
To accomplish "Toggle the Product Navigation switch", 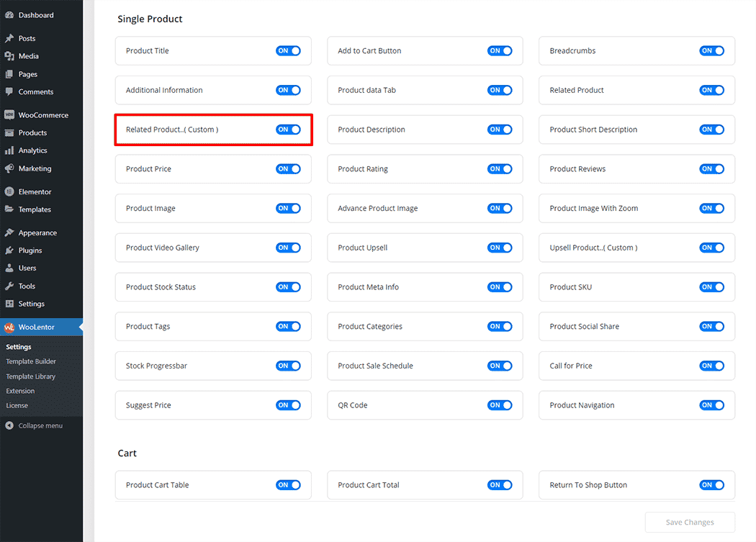I will [x=711, y=405].
